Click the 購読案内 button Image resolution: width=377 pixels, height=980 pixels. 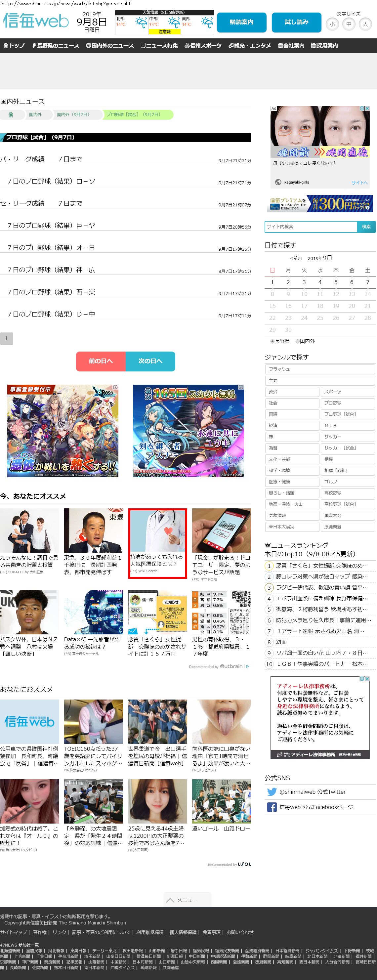(x=241, y=22)
